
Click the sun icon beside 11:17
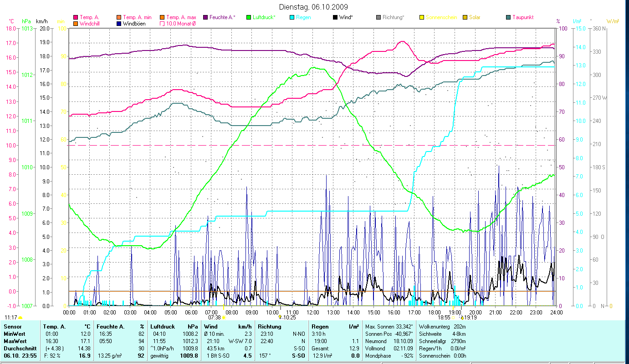tap(20, 318)
